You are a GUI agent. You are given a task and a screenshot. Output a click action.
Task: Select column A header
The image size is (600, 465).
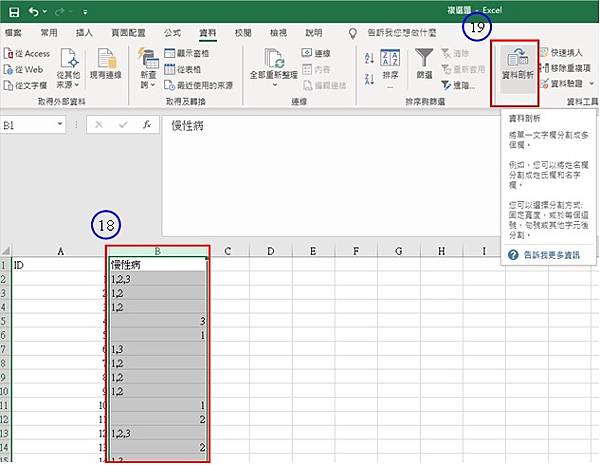pyautogui.click(x=60, y=251)
